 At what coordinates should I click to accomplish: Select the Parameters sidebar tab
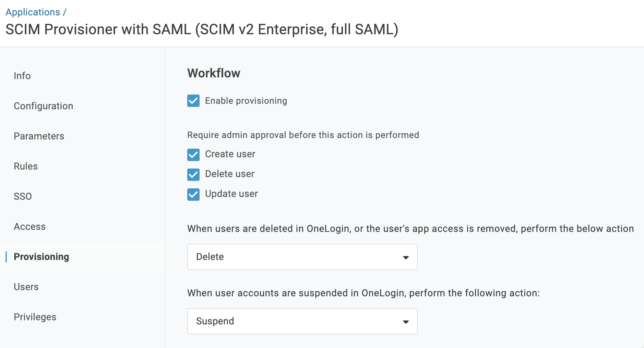(39, 136)
